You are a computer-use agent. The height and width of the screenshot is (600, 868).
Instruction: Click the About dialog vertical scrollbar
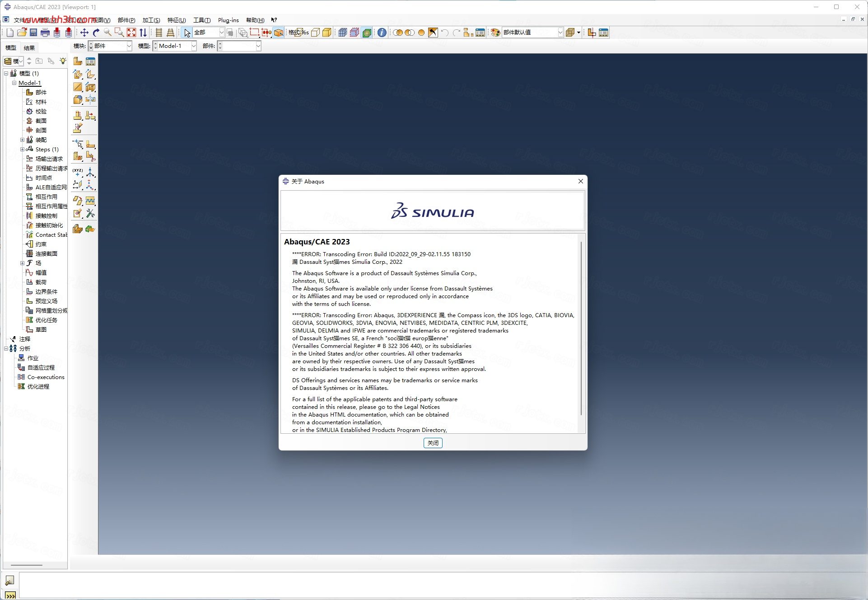click(581, 328)
